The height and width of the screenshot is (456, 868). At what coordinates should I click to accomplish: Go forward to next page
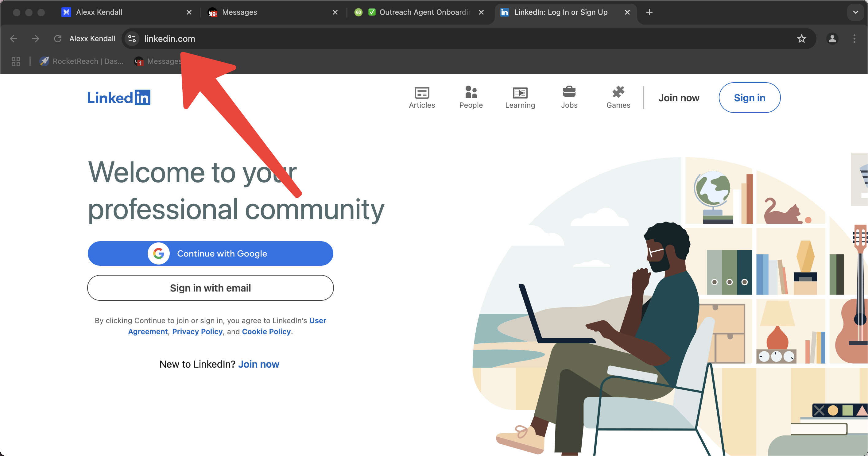[35, 39]
